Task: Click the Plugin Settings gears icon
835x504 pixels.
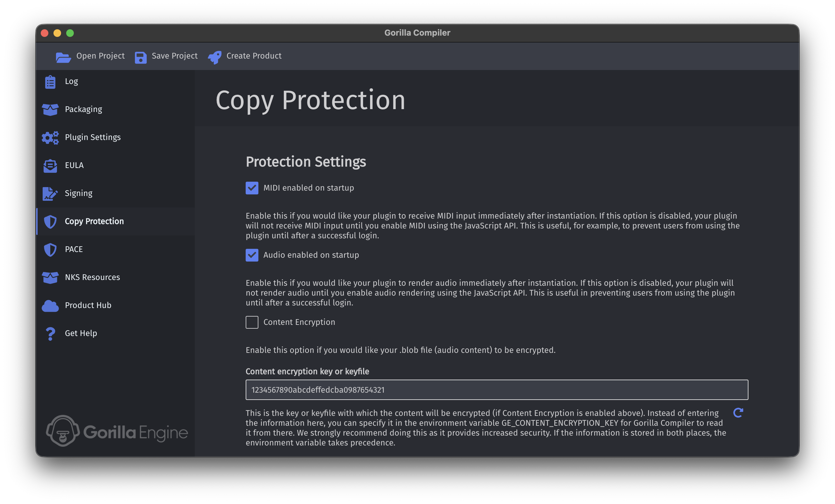Action: tap(50, 137)
